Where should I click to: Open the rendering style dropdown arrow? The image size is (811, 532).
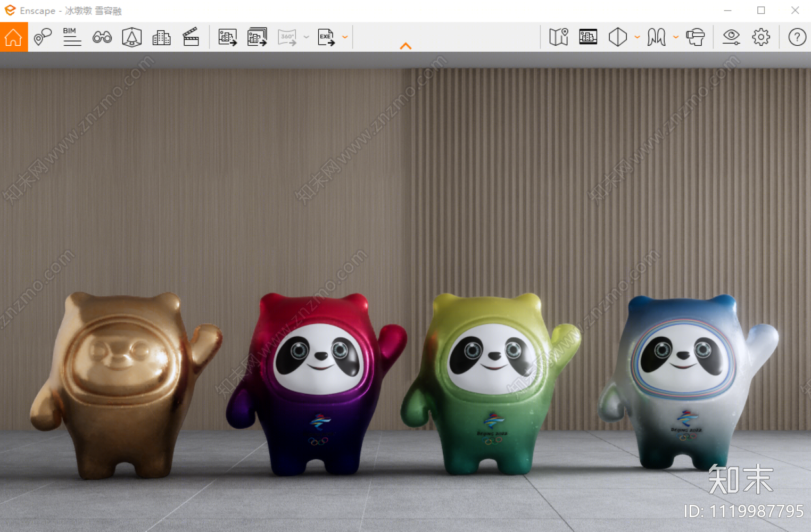click(637, 37)
